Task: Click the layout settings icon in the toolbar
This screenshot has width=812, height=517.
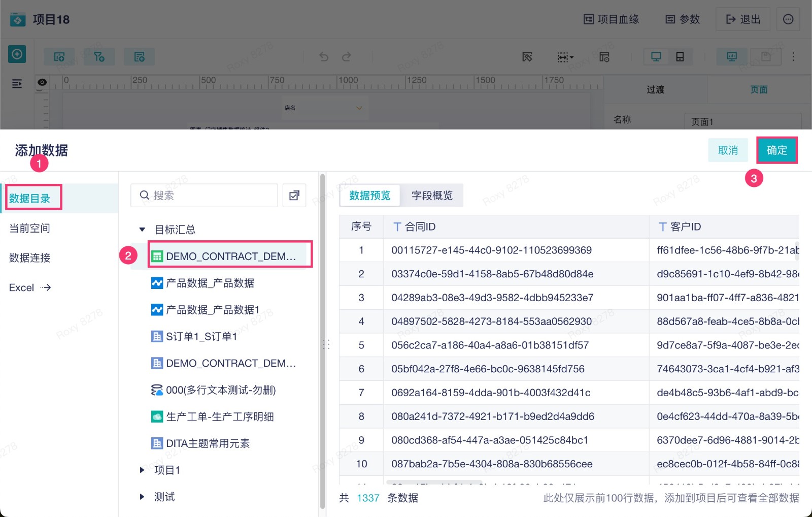Action: pos(604,57)
